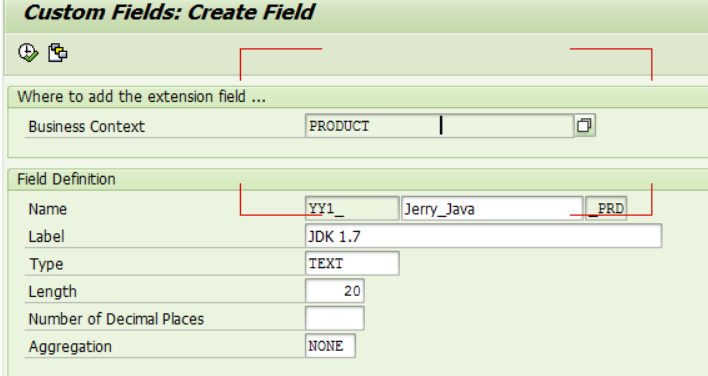This screenshot has width=708, height=376.
Task: Click the 'Length' label text
Action: pos(52,292)
